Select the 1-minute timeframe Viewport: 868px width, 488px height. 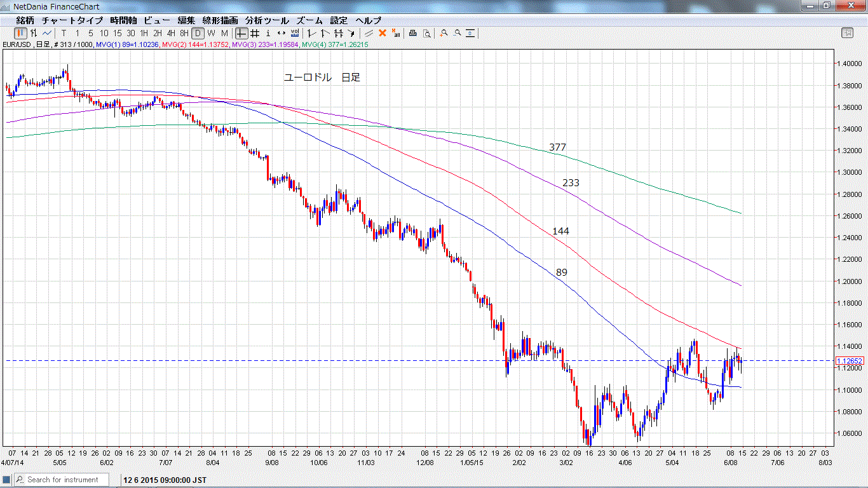tap(78, 33)
